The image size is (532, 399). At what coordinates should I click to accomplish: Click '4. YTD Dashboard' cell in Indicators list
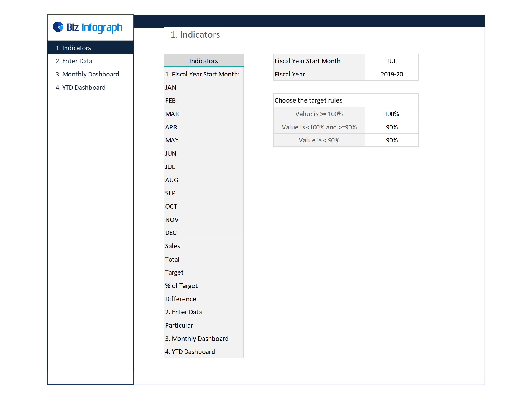tap(204, 352)
